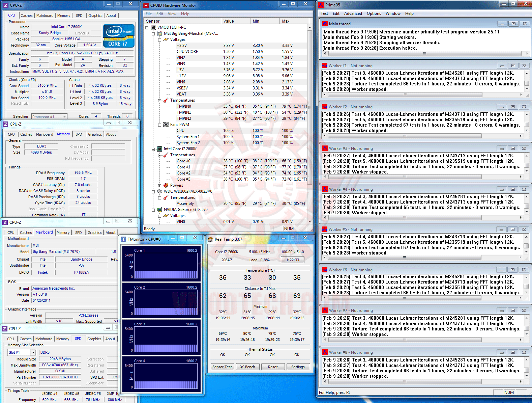Screen dimensions: 532x403
Task: Click the Settings button in Real Temp
Action: (298, 367)
